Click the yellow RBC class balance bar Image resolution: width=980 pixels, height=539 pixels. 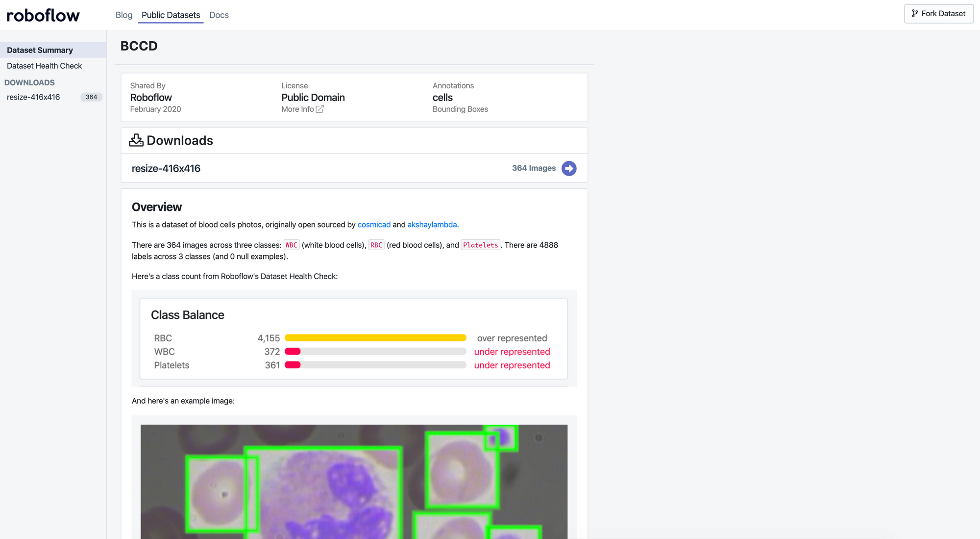[375, 337]
